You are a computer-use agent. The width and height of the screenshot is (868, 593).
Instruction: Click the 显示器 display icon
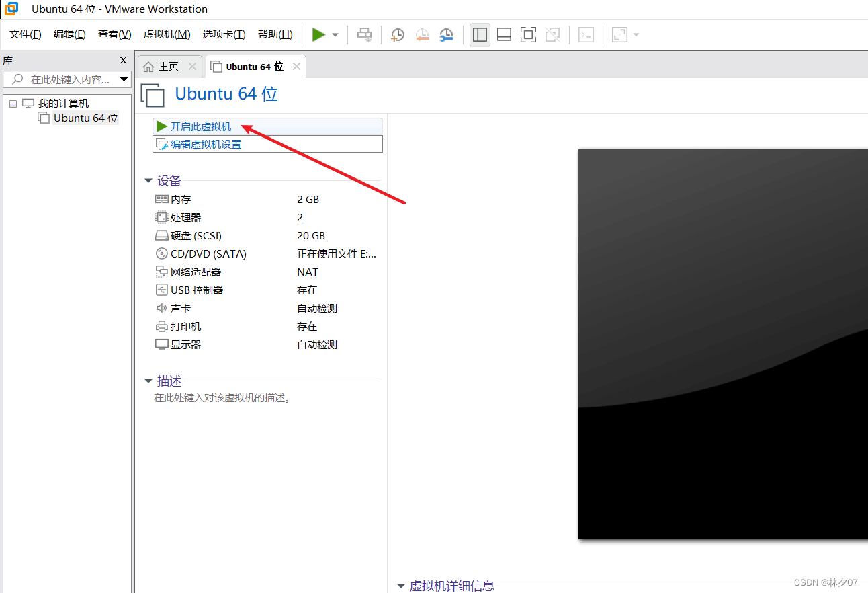coord(161,344)
